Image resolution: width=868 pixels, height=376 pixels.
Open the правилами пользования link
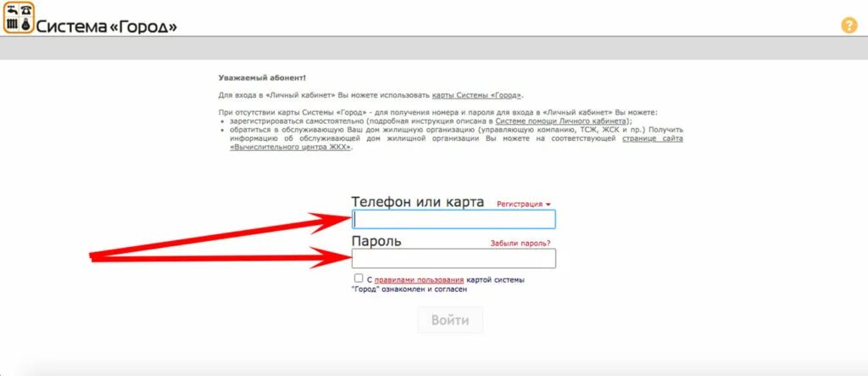click(419, 279)
